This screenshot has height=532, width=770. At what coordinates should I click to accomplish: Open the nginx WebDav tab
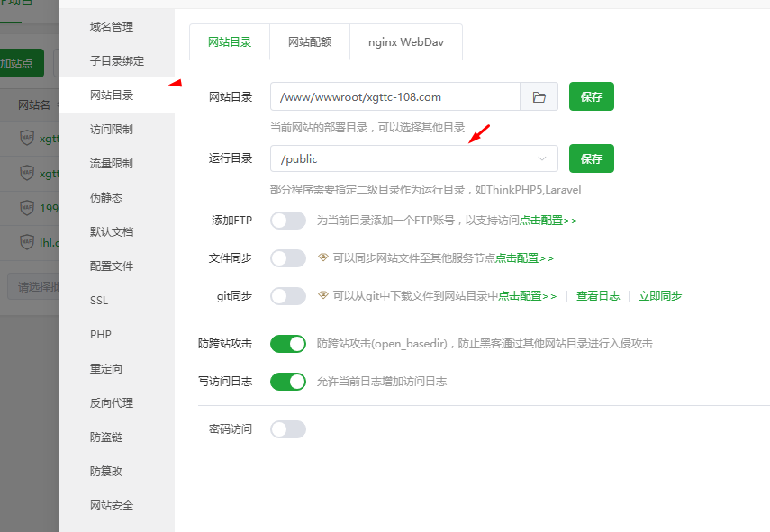tap(406, 41)
